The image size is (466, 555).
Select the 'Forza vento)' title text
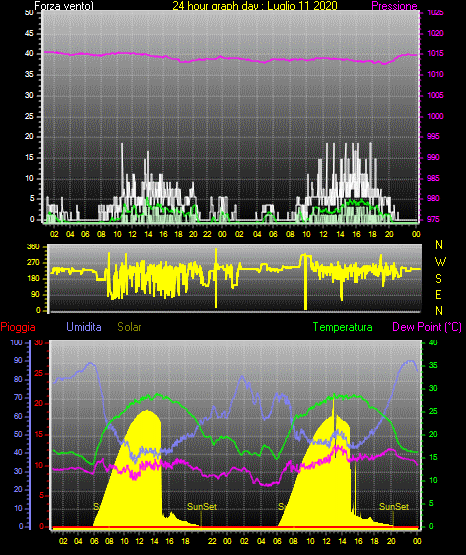coord(64,6)
